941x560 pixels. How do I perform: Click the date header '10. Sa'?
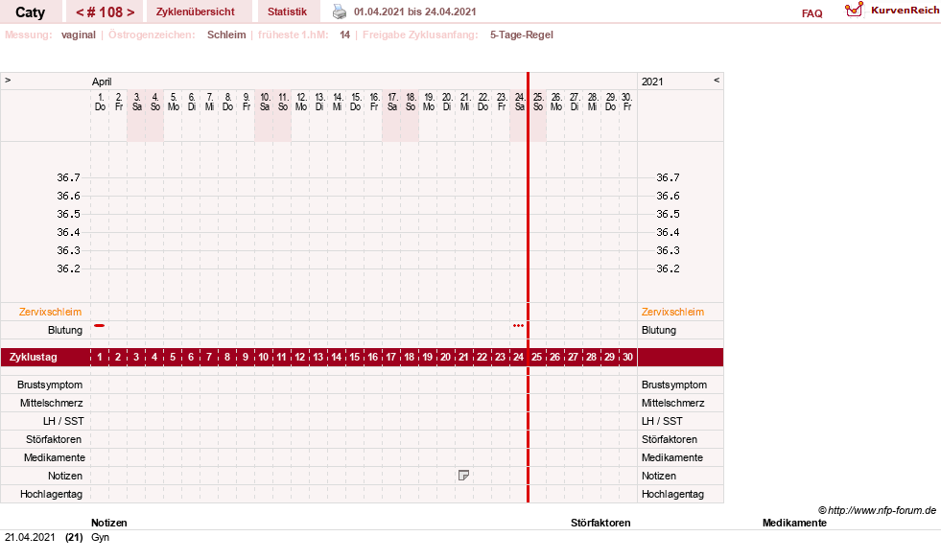[265, 102]
